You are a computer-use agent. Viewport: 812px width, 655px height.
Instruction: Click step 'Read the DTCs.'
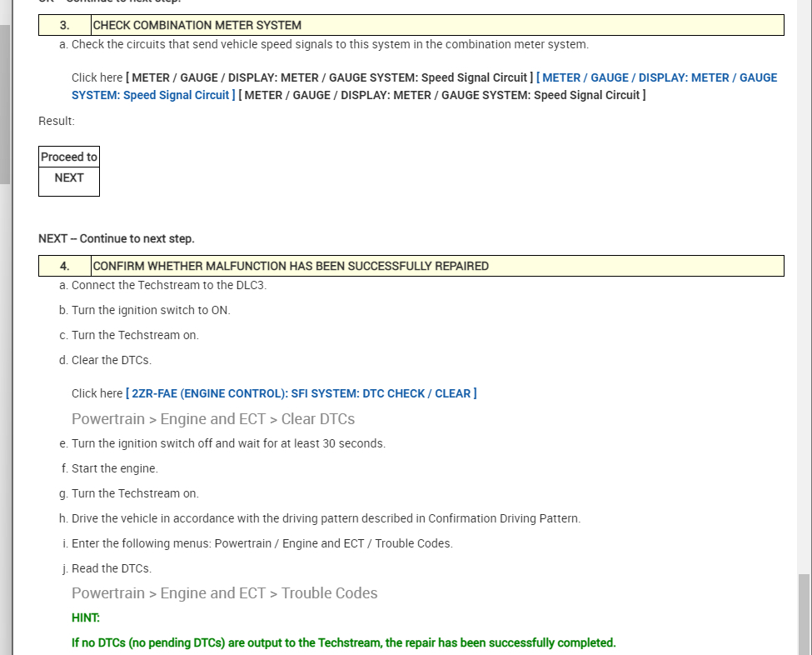tap(112, 568)
